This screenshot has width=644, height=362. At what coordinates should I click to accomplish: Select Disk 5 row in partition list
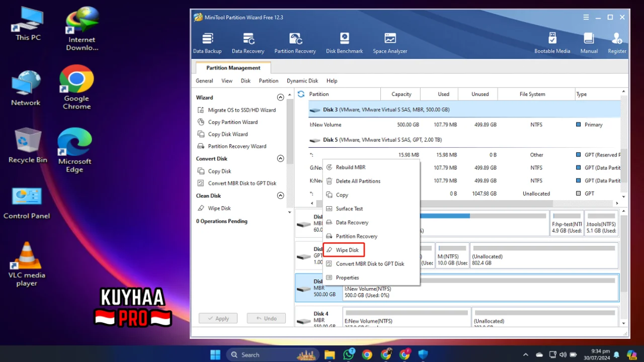[464, 140]
